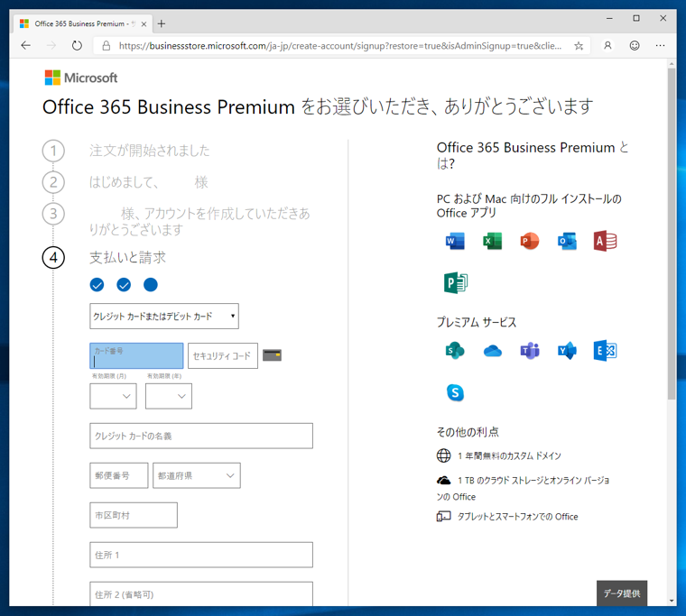Close the Office 365 Business Premium tab
Viewport: 686px width, 616px height.
coord(144,24)
